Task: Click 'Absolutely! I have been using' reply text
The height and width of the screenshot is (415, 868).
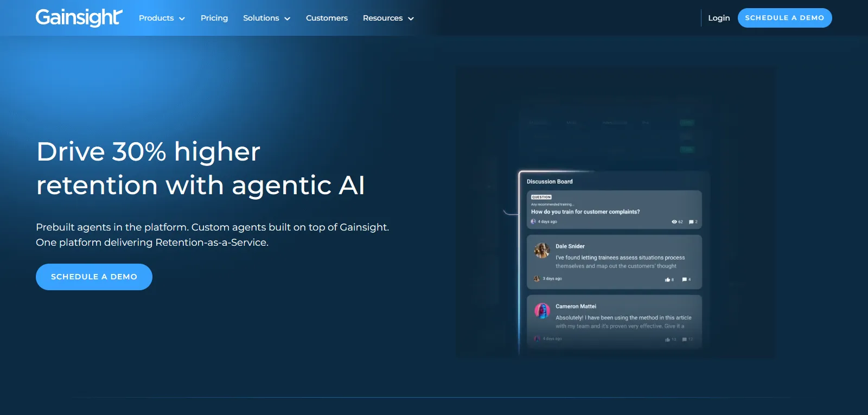Action: 623,322
